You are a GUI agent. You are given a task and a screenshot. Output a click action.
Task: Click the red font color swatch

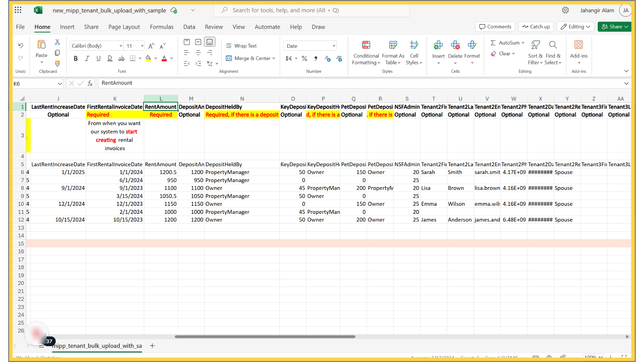(x=164, y=59)
